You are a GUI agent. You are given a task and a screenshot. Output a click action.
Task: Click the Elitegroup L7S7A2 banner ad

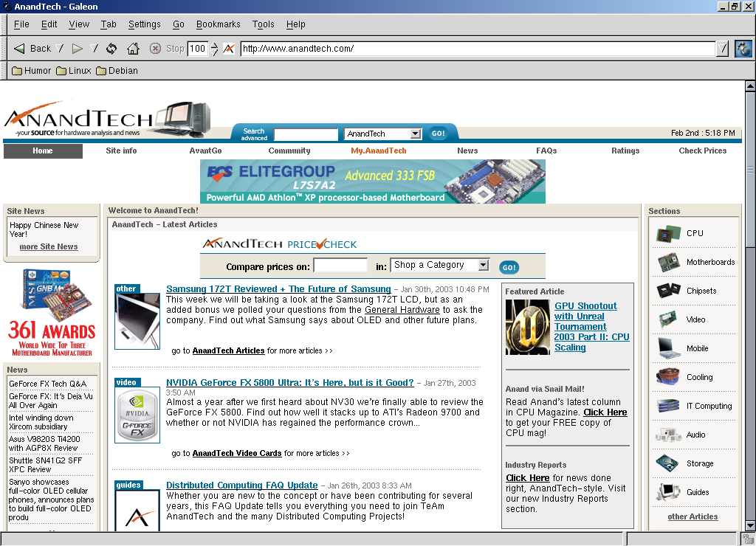click(x=373, y=182)
